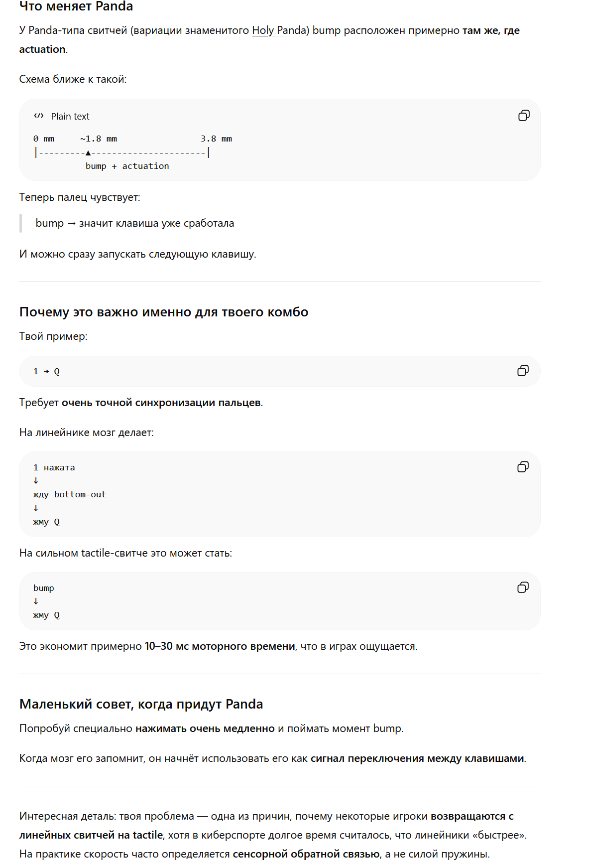The height and width of the screenshot is (868, 589).
Task: Click bold phrase "сигнал переключения между клавишами"
Action: (x=417, y=758)
